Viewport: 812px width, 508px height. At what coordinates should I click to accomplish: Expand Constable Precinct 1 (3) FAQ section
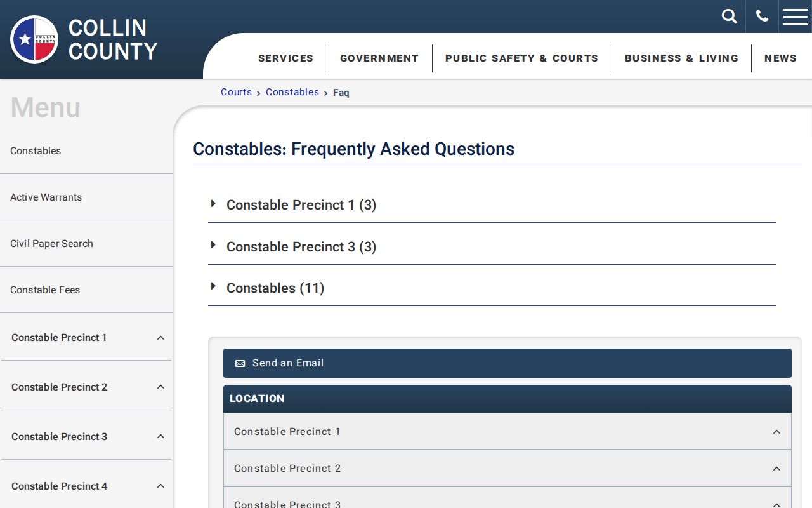pyautogui.click(x=492, y=205)
